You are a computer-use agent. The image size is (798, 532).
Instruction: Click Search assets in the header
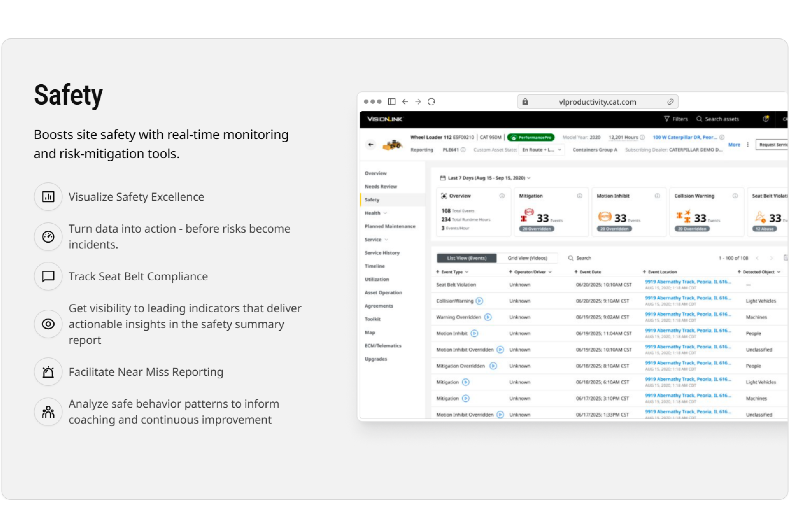coord(718,119)
